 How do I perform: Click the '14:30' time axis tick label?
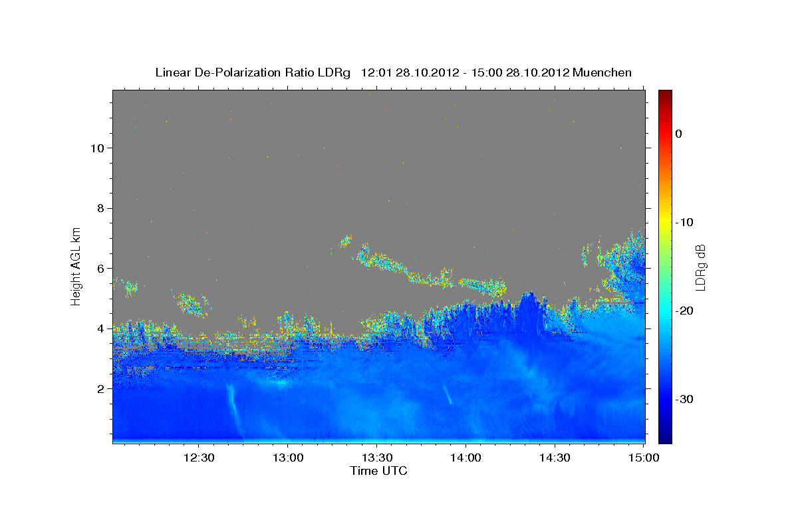tap(554, 458)
